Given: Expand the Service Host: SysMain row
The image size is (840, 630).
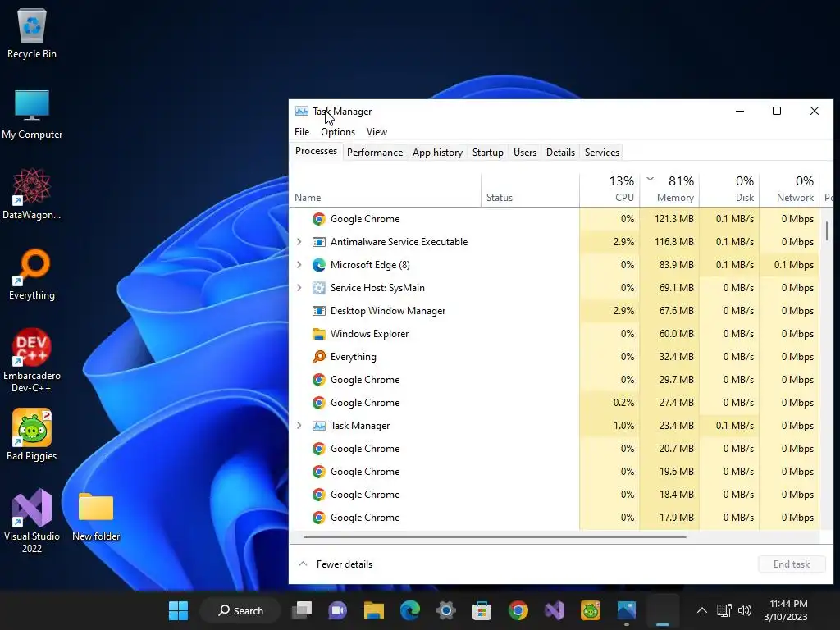Looking at the screenshot, I should (299, 288).
